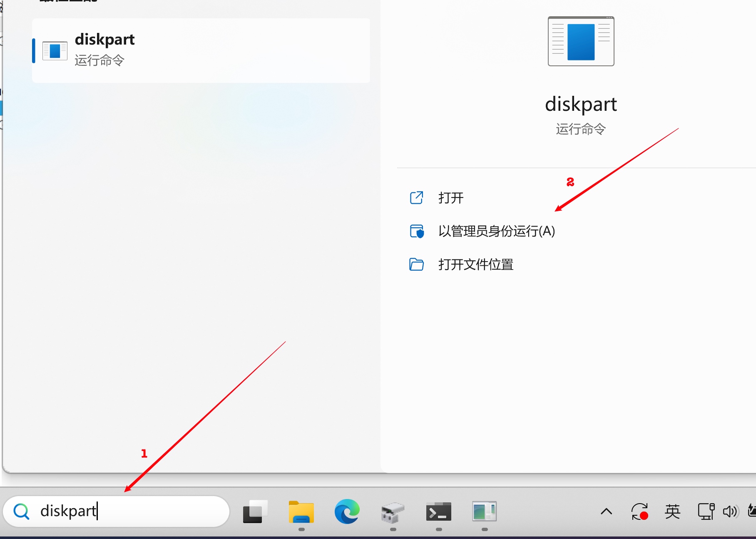Open the gray box app on taskbar
The height and width of the screenshot is (539, 756).
(x=393, y=512)
